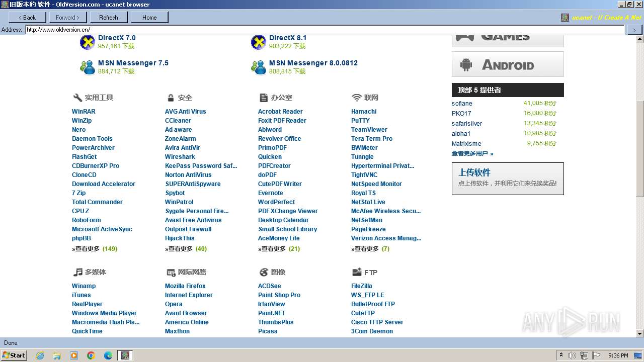Open the Paint Shop Pro link
This screenshot has height=362, width=644.
pyautogui.click(x=279, y=295)
